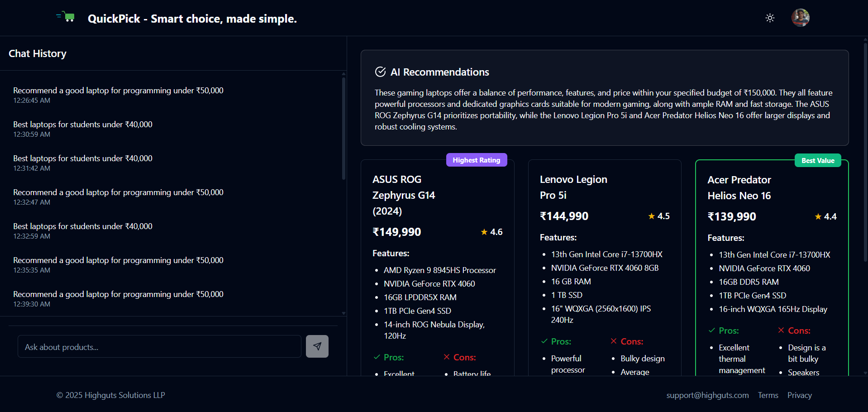Click the QuickPick tagline title

192,19
